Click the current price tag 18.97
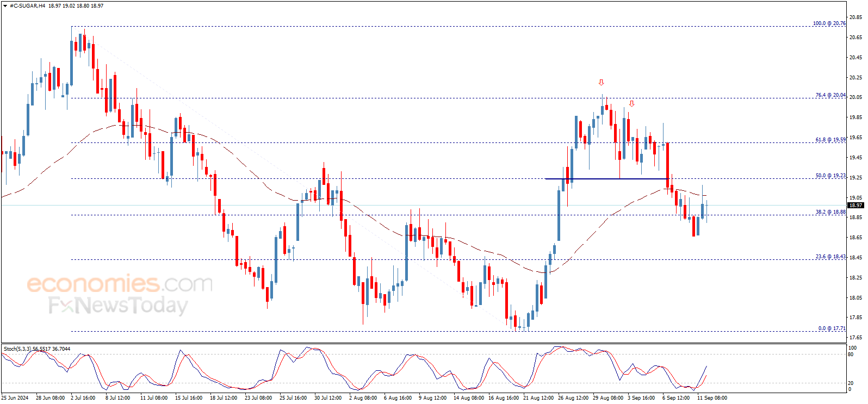 (x=855, y=206)
